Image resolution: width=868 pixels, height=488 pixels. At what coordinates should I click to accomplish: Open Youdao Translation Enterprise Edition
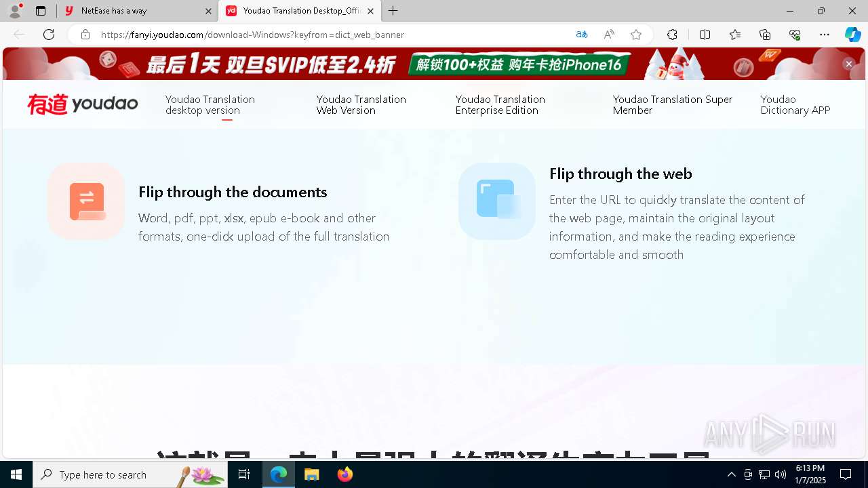click(500, 104)
